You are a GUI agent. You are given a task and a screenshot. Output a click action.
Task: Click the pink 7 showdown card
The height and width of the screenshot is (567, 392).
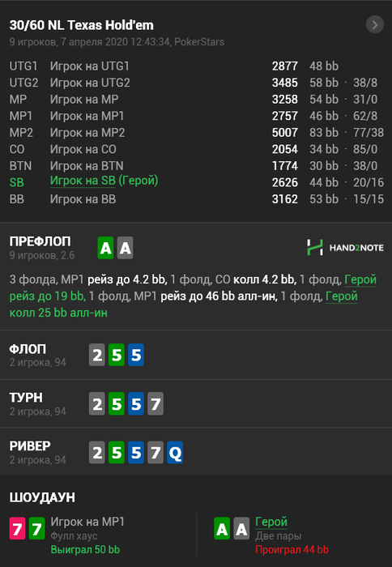(17, 529)
